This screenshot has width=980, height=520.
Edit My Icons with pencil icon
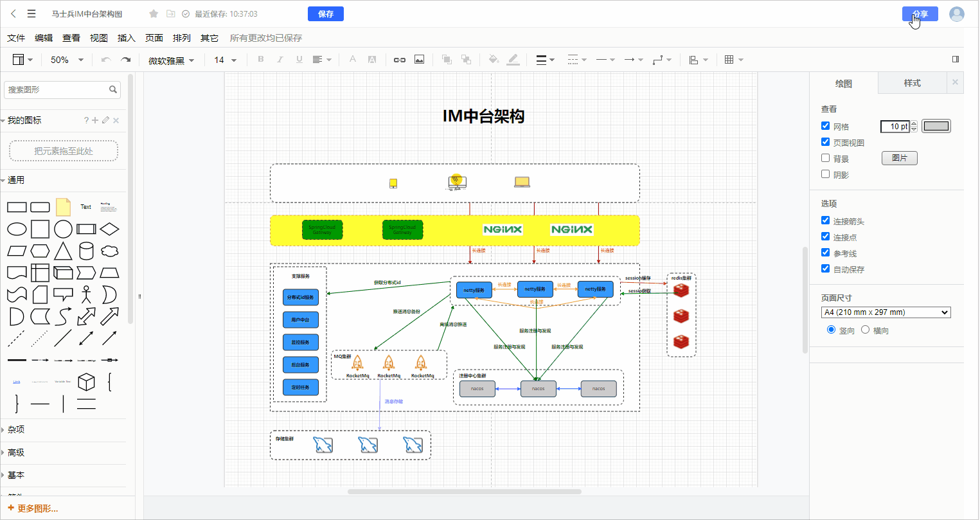pos(105,120)
